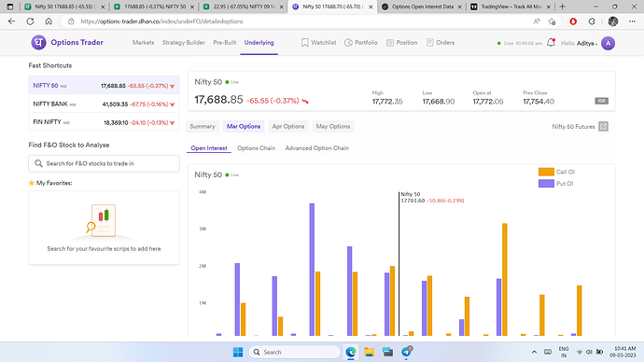
Task: Click Nifty 50 Futures link
Action: coord(573,127)
